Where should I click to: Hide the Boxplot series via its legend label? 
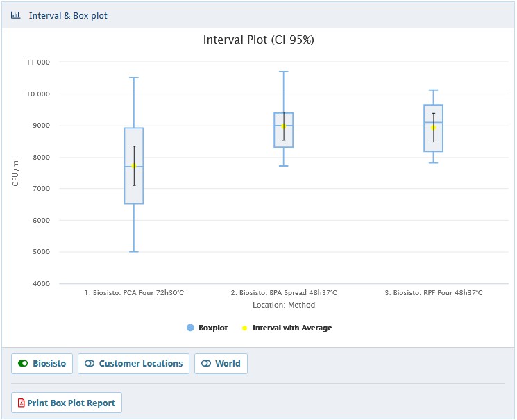coord(213,328)
